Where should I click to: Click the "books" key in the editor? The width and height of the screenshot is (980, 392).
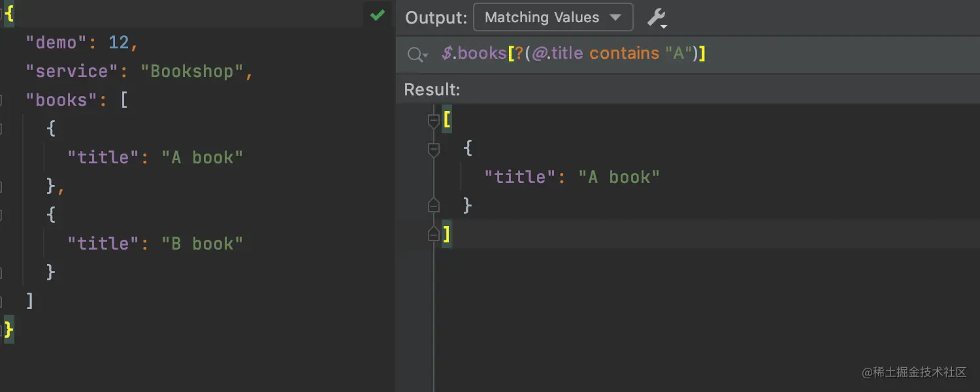point(61,100)
